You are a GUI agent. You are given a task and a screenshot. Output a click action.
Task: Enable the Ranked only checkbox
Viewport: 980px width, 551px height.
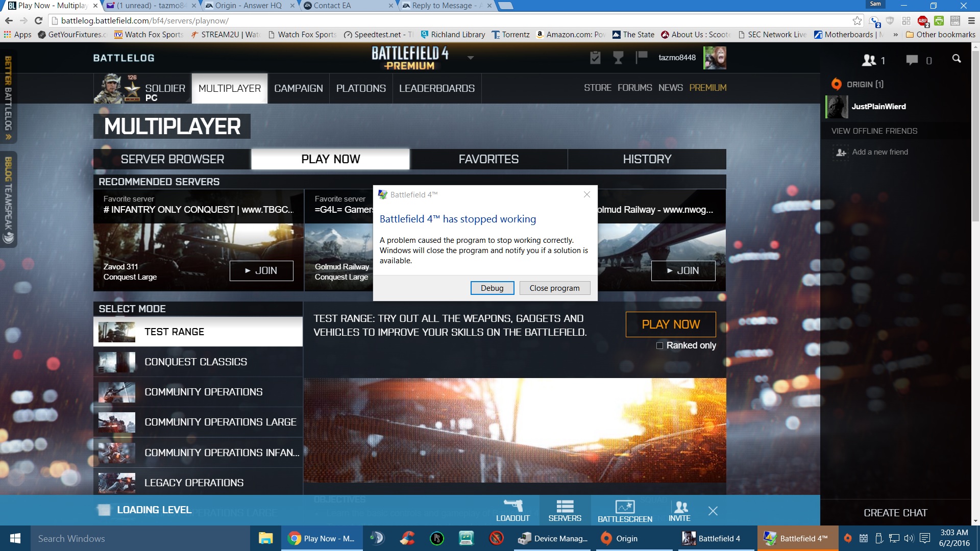659,345
